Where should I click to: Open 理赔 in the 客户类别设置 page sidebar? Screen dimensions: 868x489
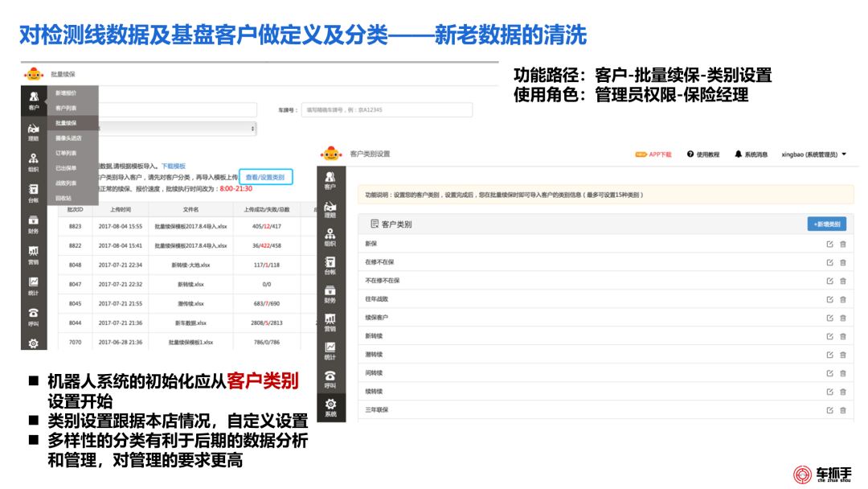[330, 209]
